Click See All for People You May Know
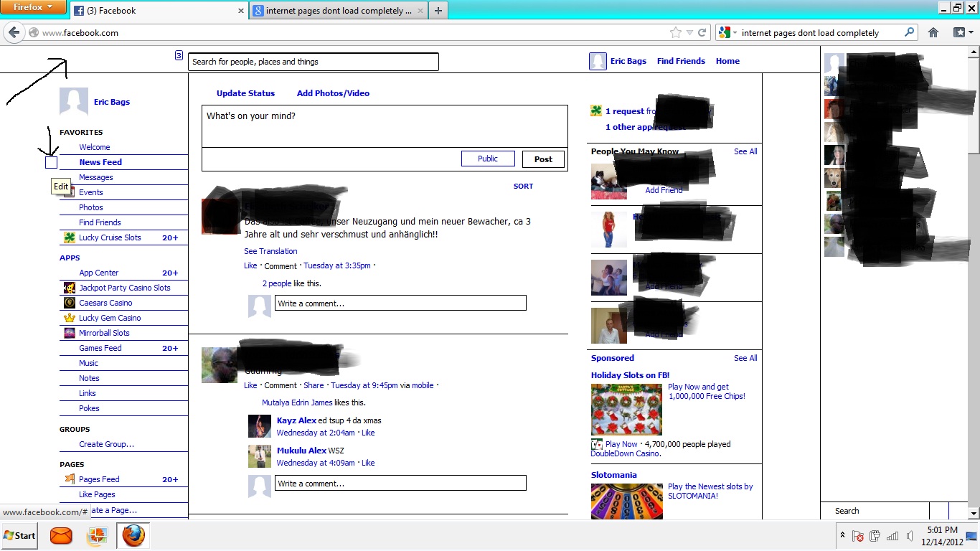The height and width of the screenshot is (551, 980). point(745,151)
